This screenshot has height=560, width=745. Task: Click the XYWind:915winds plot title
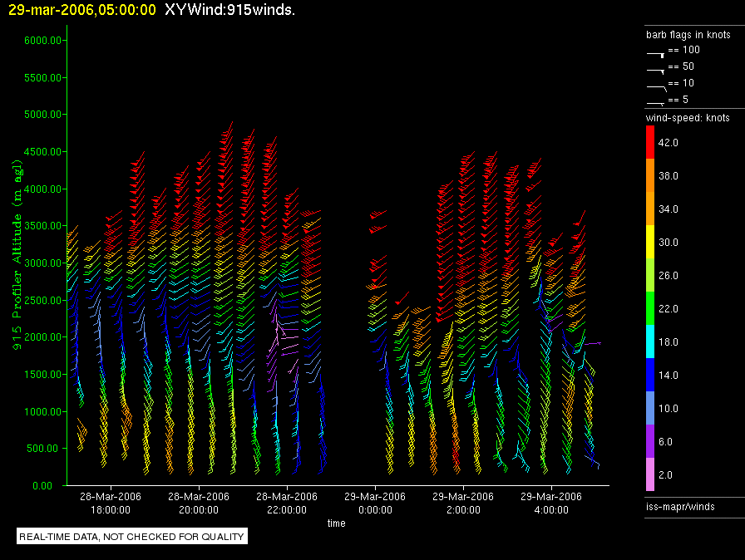230,9
